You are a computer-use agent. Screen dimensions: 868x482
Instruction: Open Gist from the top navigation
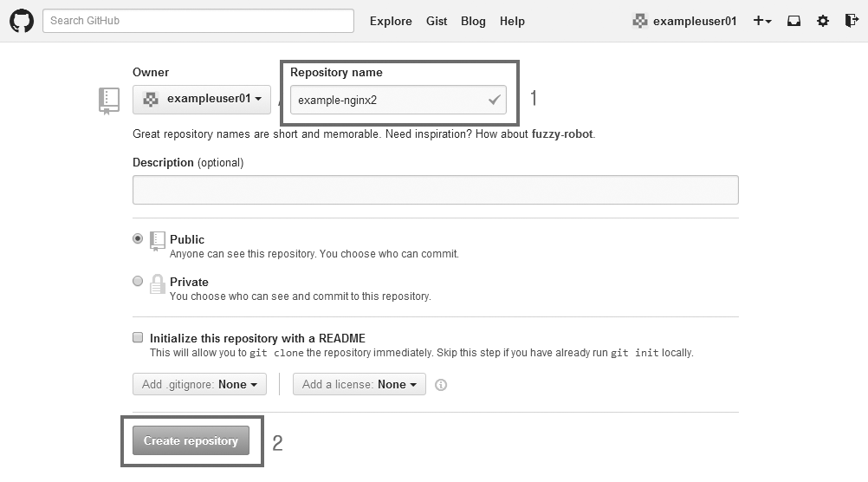pos(437,21)
